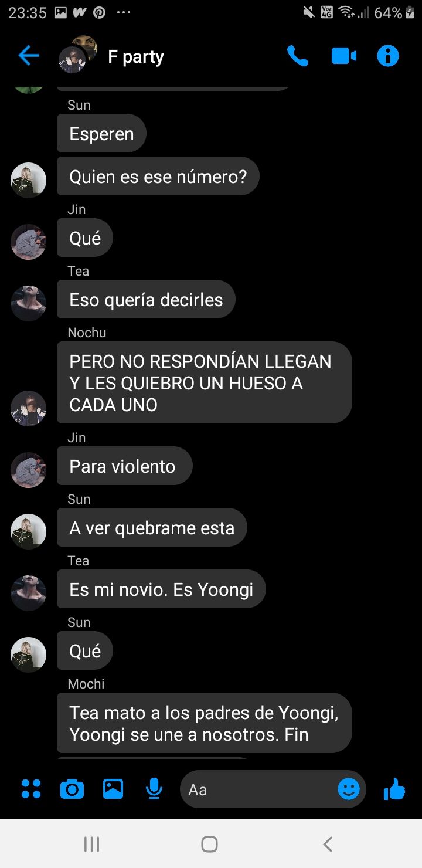Start a voice call with F party

click(298, 56)
